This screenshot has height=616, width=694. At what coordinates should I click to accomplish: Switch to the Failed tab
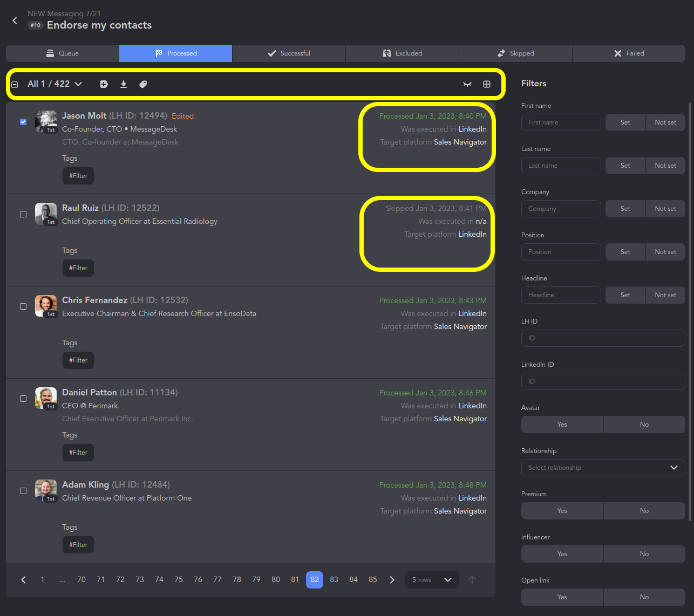click(x=629, y=53)
